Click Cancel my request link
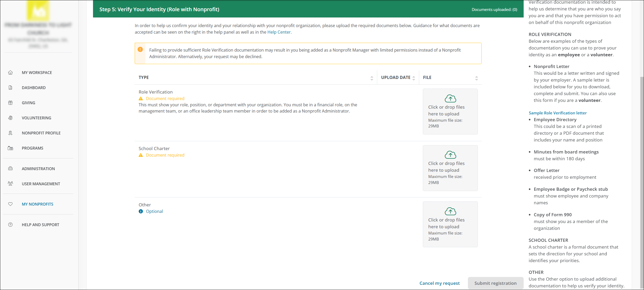Image resolution: width=644 pixels, height=290 pixels. [439, 283]
